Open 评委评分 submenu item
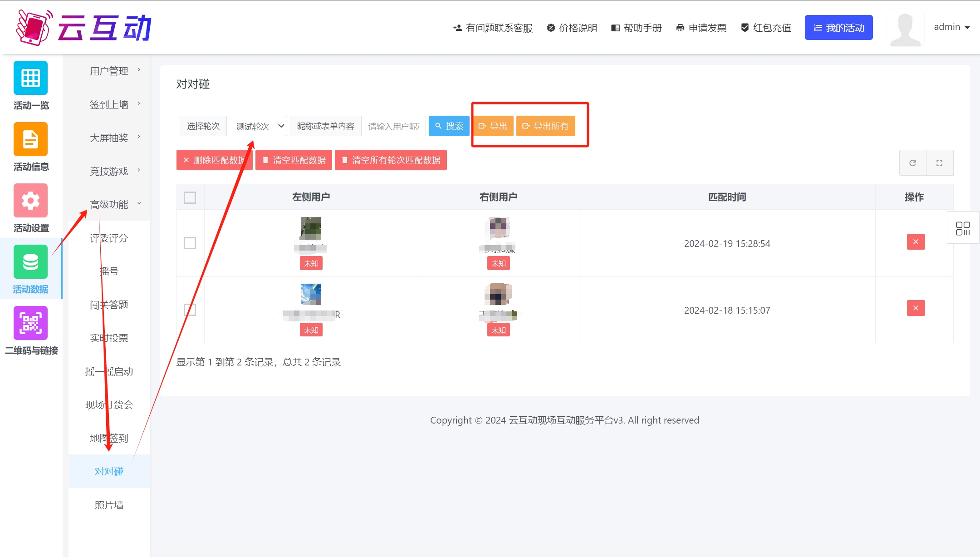The image size is (980, 557). tap(109, 238)
